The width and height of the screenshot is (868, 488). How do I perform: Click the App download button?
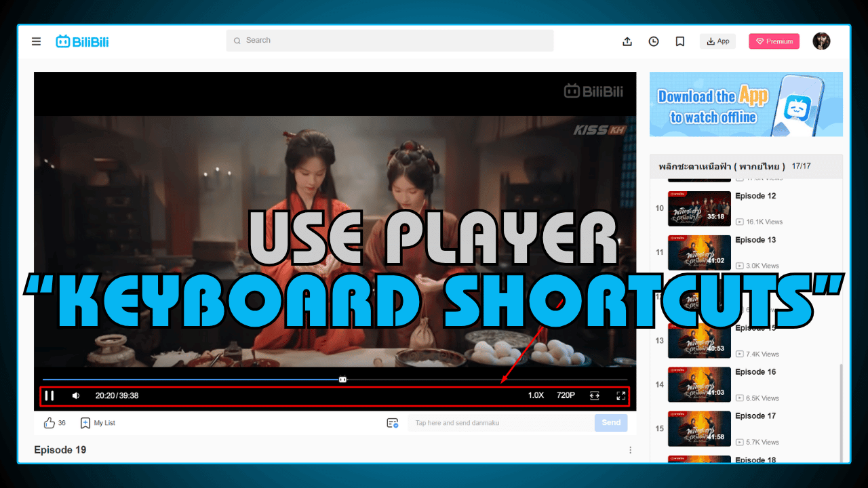point(717,41)
